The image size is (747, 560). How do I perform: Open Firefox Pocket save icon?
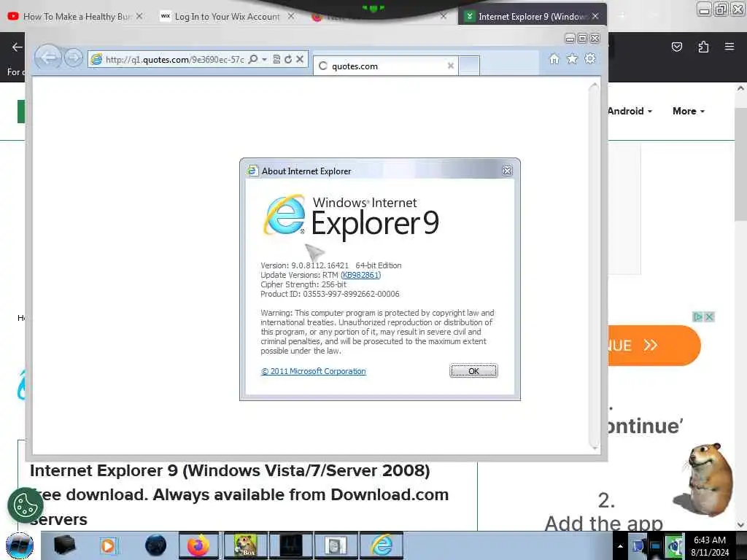click(x=676, y=47)
